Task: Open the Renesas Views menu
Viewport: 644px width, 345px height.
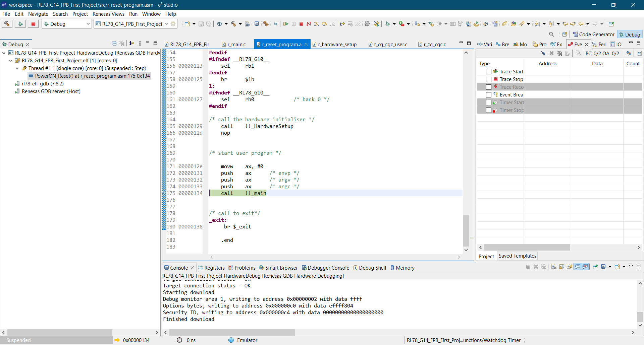Action: tap(108, 14)
